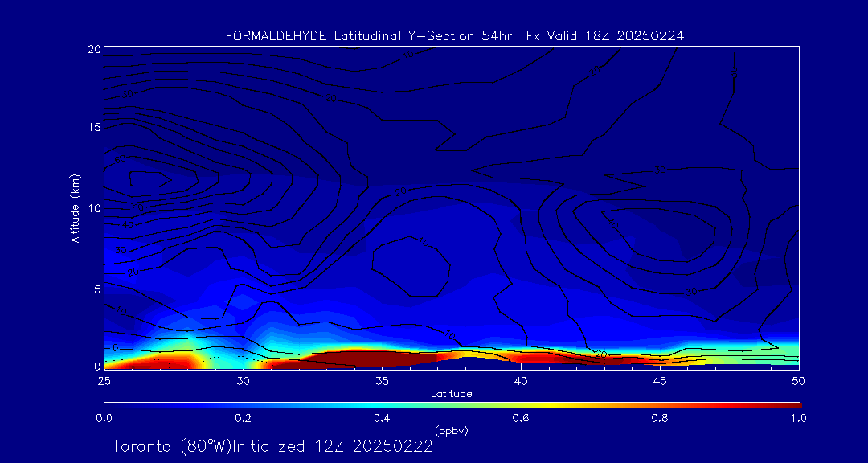Select the latitude axis tick label 45
The width and height of the screenshot is (868, 463).
tap(660, 380)
